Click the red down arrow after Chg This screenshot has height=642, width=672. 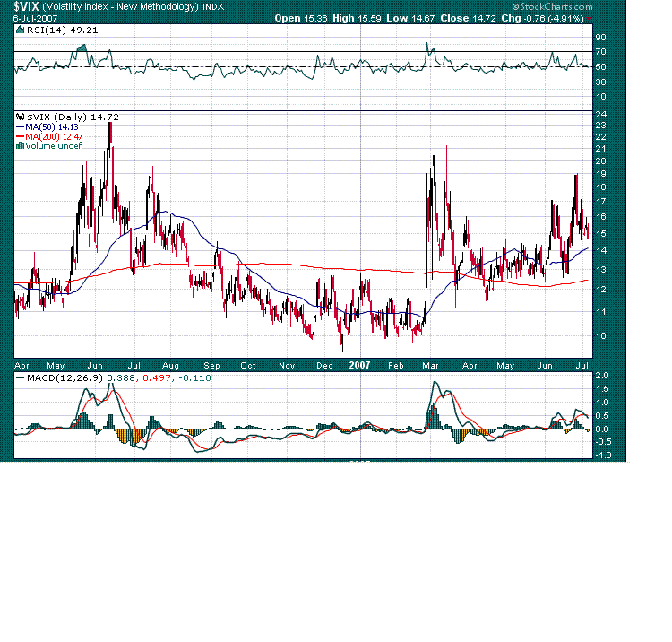590,19
